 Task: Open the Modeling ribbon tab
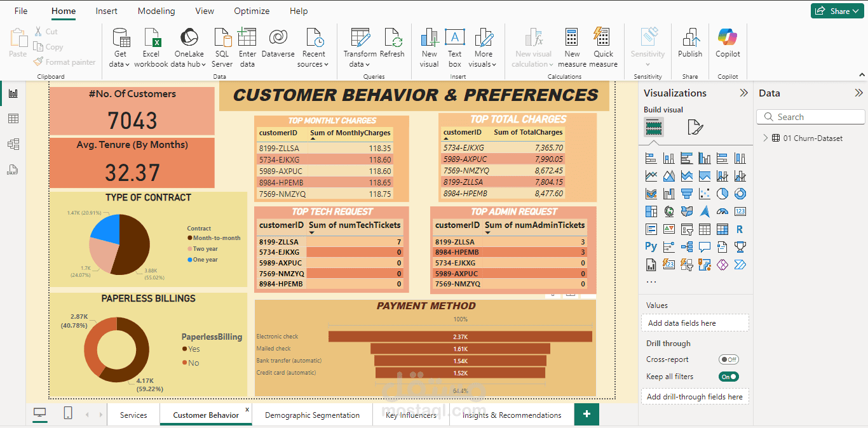156,11
